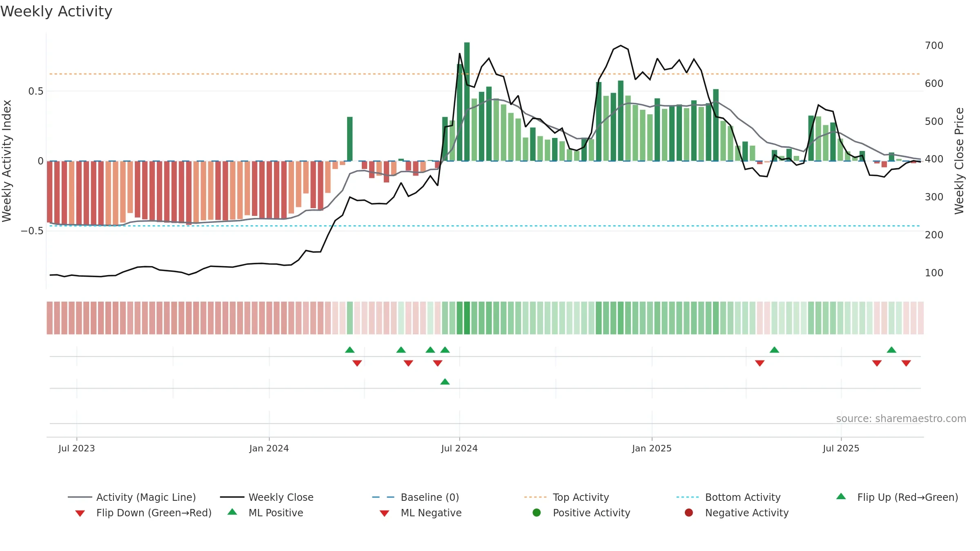Click the Weekly Close Price axis title
The image size is (980, 551).
[x=959, y=161]
